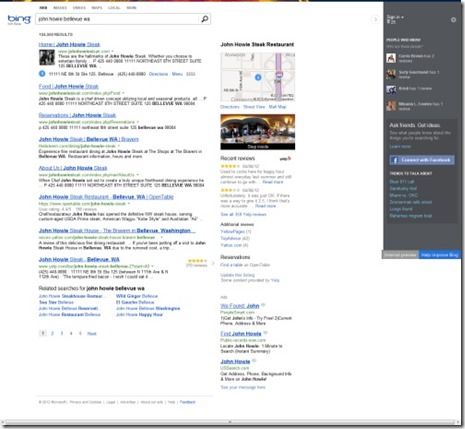Viewport: 465px width, 429px height.
Task: Click the location marker on the map
Action: 258,77
